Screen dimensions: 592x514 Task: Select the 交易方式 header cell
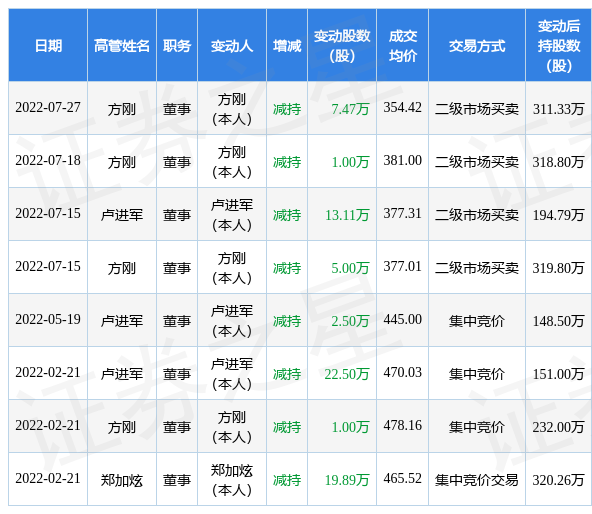tap(477, 46)
